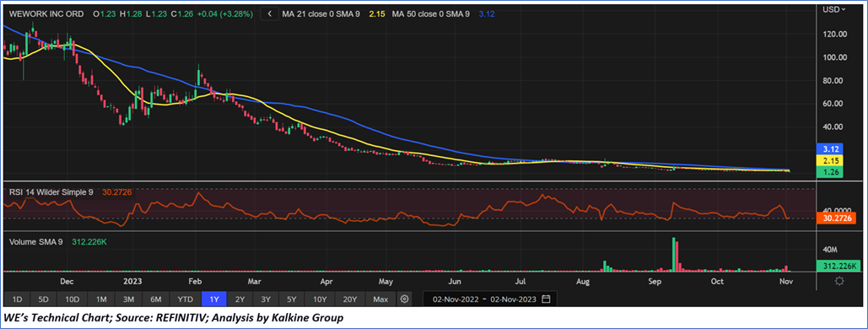Choose the 2Y time range

point(240,299)
